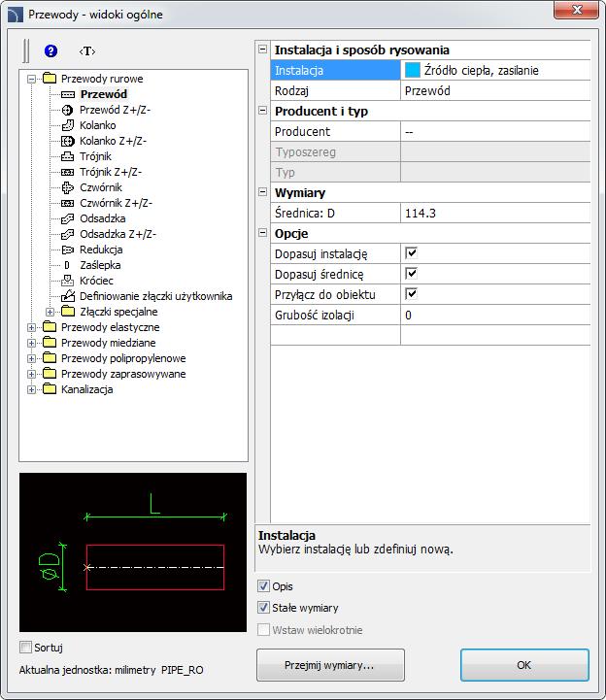This screenshot has width=606, height=700.
Task: Uncheck the Opis checkbox
Action: [263, 586]
